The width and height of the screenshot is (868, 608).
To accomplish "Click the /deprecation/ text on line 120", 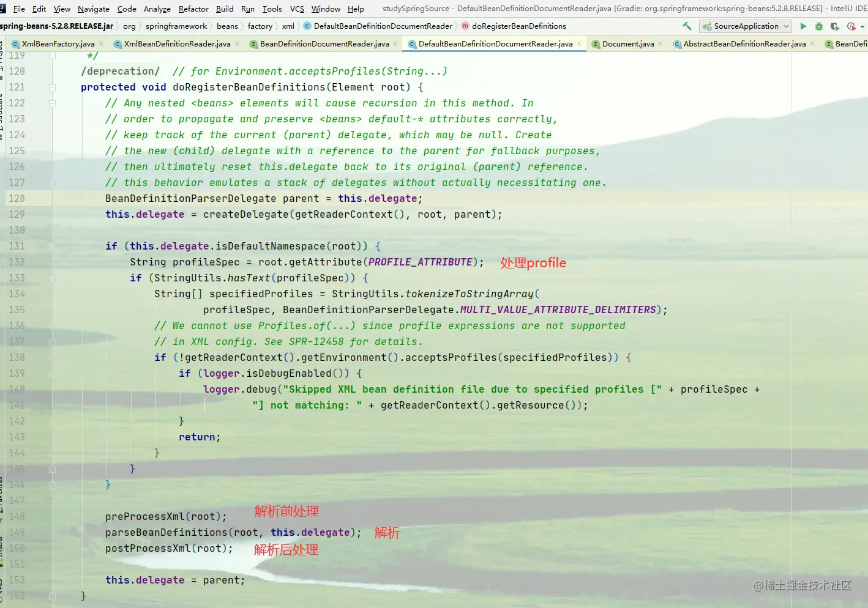I will (x=120, y=71).
